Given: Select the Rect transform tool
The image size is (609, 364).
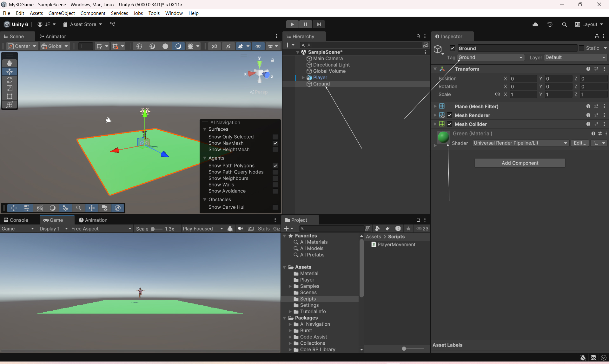Looking at the screenshot, I should point(10,96).
